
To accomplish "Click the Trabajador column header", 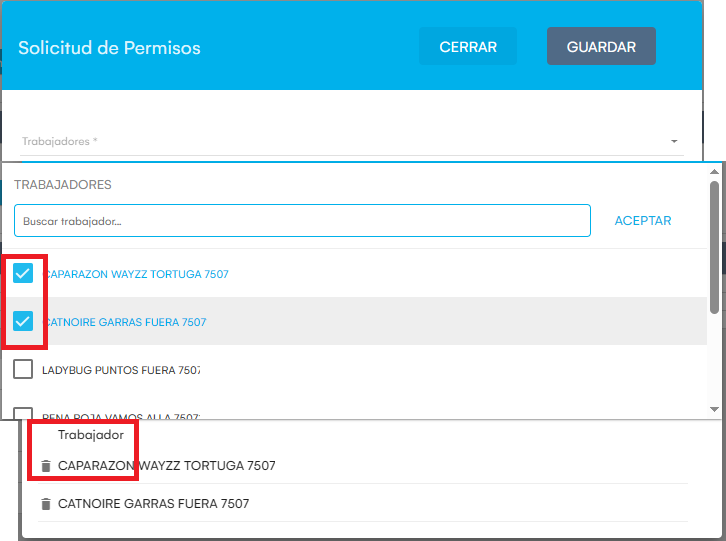I will click(90, 435).
